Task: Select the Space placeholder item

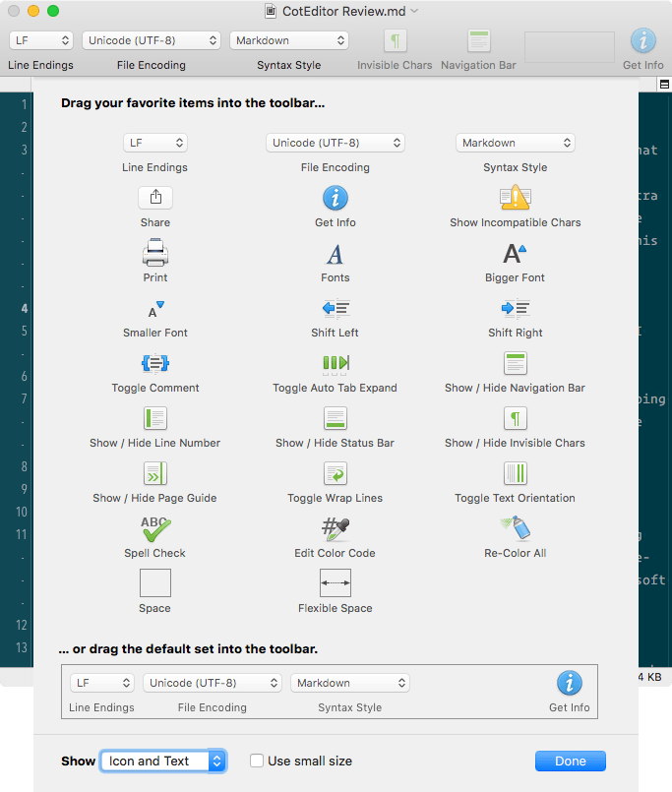Action: pos(155,582)
